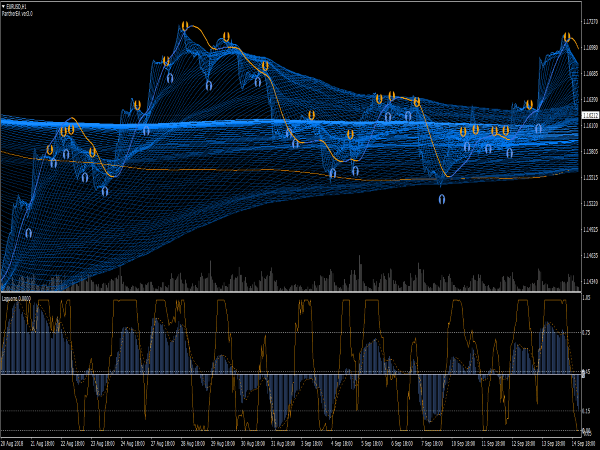Select the orange signal marker at far-right price peak
This screenshot has height=450, width=600.
[x=567, y=38]
